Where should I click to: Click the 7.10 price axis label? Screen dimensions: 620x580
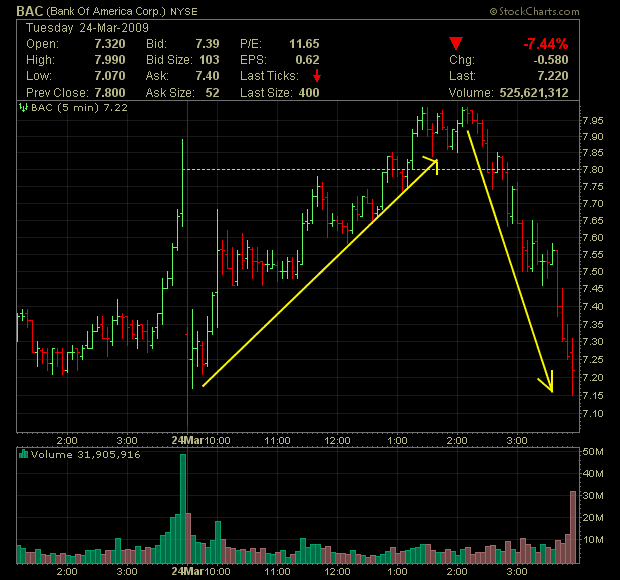coord(593,414)
